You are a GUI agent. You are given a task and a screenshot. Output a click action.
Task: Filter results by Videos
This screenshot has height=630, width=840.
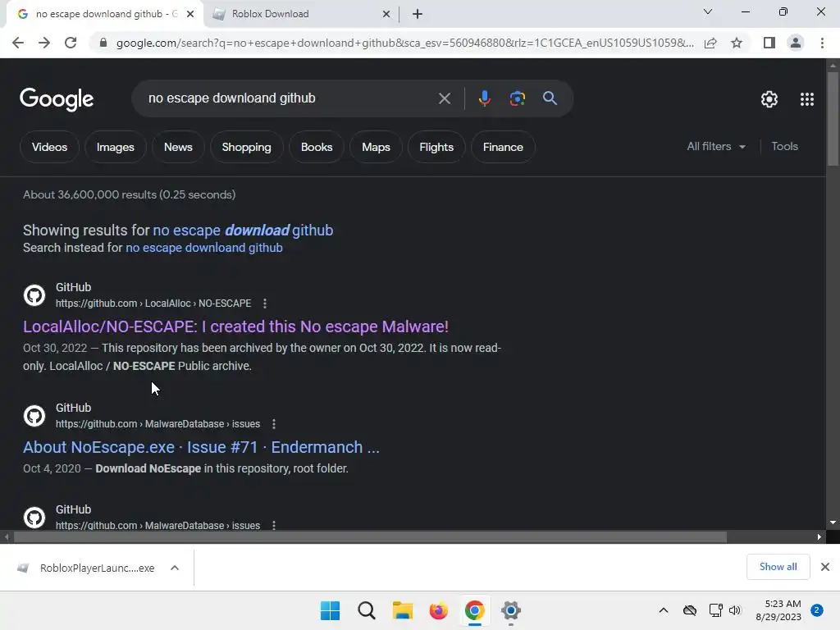click(x=49, y=148)
